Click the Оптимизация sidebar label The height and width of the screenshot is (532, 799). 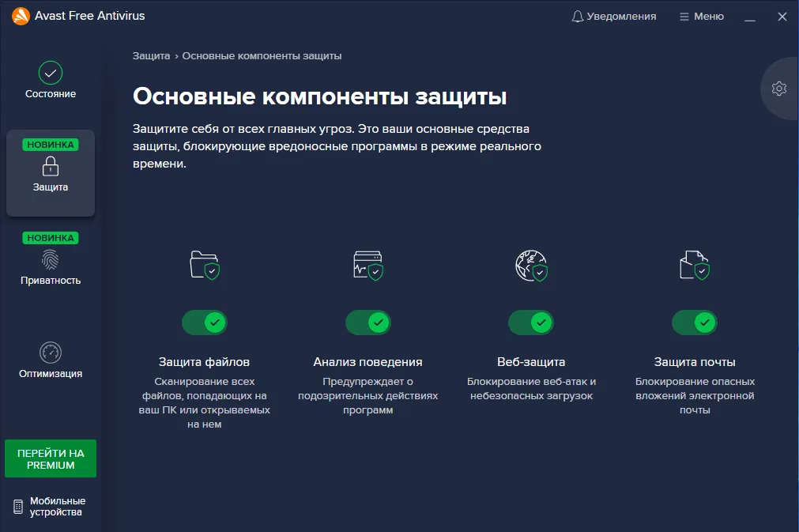(x=51, y=374)
